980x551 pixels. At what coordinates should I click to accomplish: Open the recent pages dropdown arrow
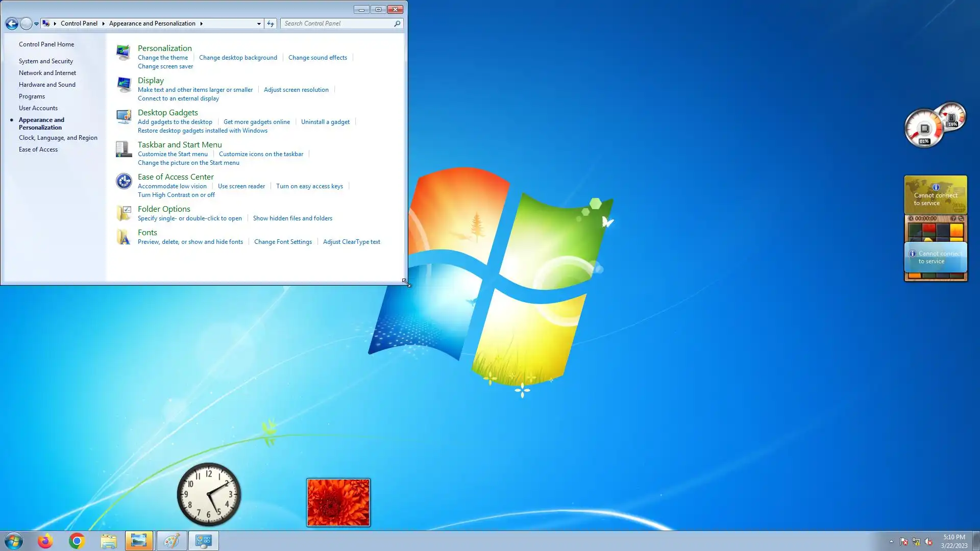pyautogui.click(x=36, y=23)
